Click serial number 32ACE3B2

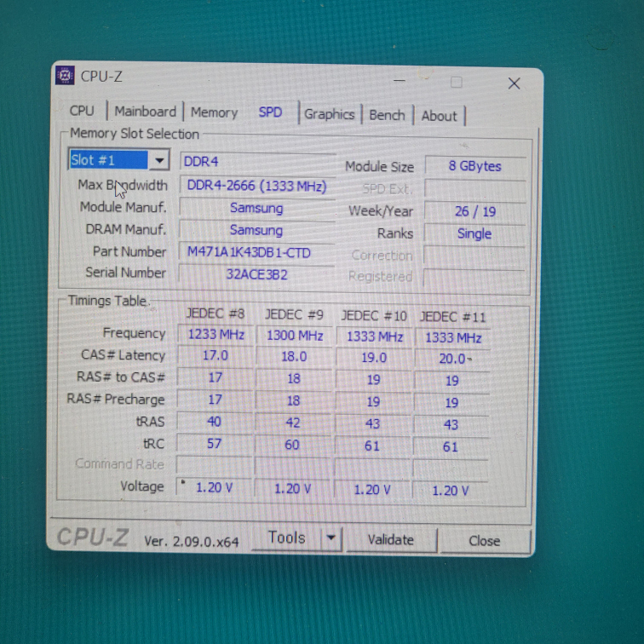[x=256, y=274]
